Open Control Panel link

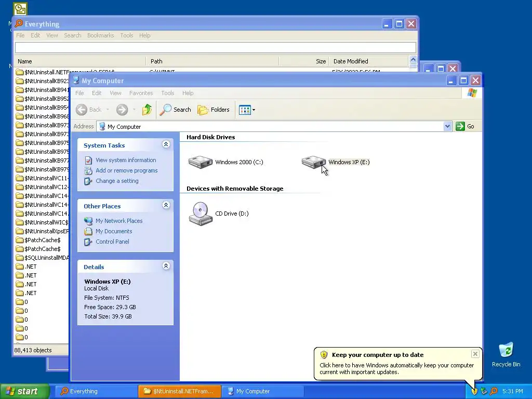point(112,242)
